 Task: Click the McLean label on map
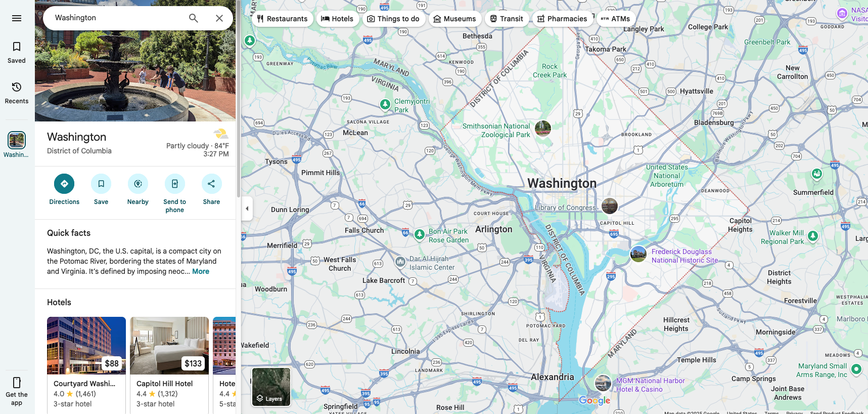355,133
